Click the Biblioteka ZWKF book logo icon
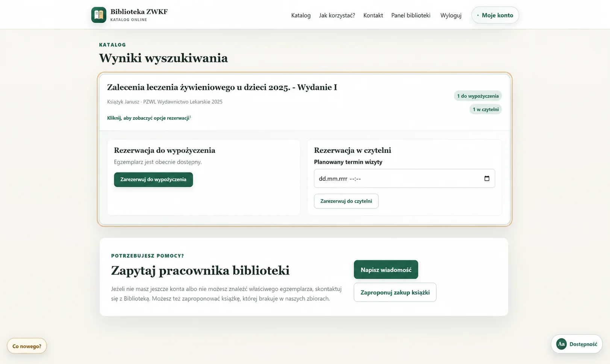The image size is (610, 364). click(99, 15)
